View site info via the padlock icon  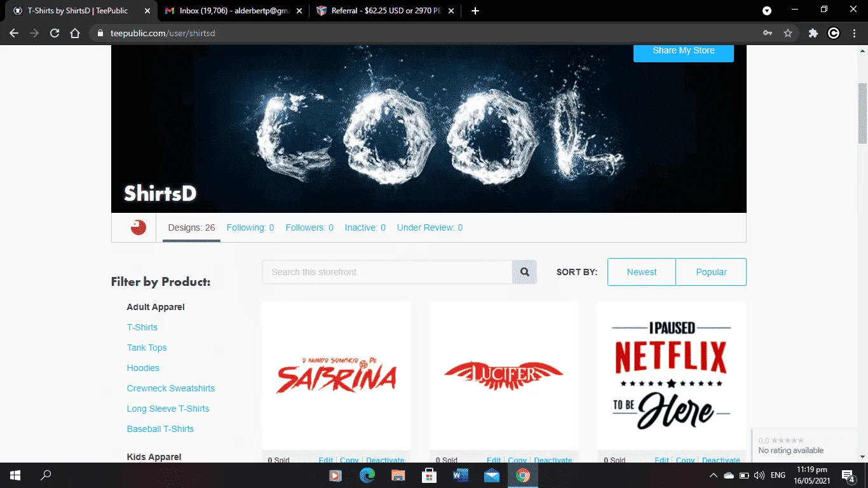pyautogui.click(x=100, y=33)
